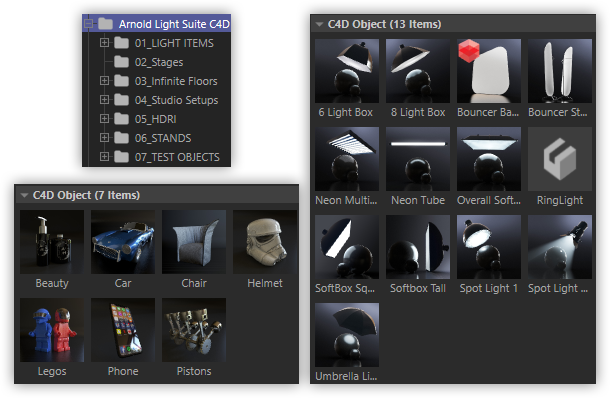610x398 pixels.
Task: Select the Overall Soft... light thumbnail
Action: pos(489,159)
